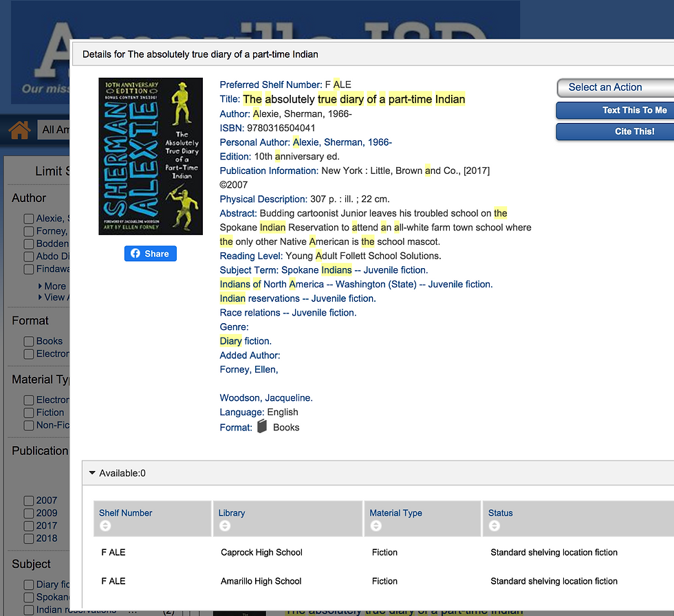Open Personal Author Alexie, Sherman link
Viewport: 674px width, 616px height.
(x=343, y=142)
